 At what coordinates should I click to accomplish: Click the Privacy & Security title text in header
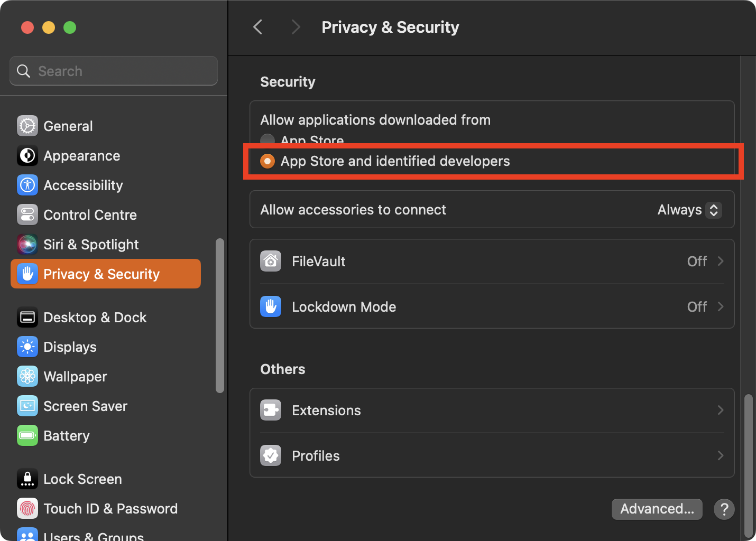click(x=390, y=27)
